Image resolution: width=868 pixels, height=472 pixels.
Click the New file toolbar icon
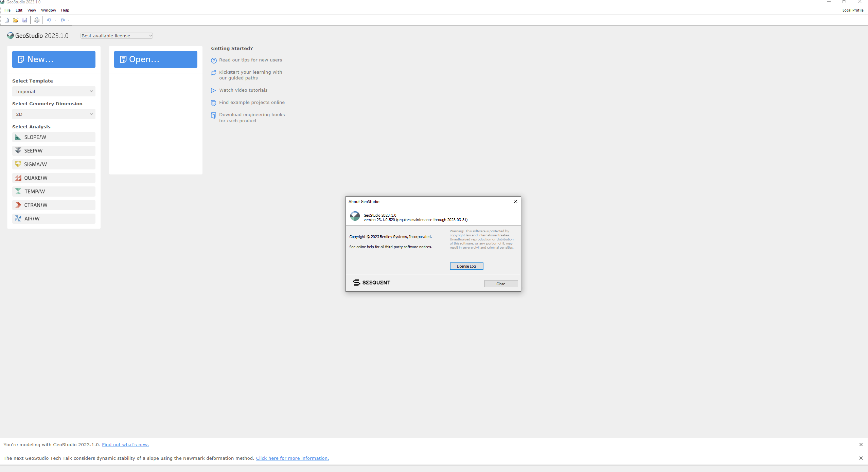point(6,20)
